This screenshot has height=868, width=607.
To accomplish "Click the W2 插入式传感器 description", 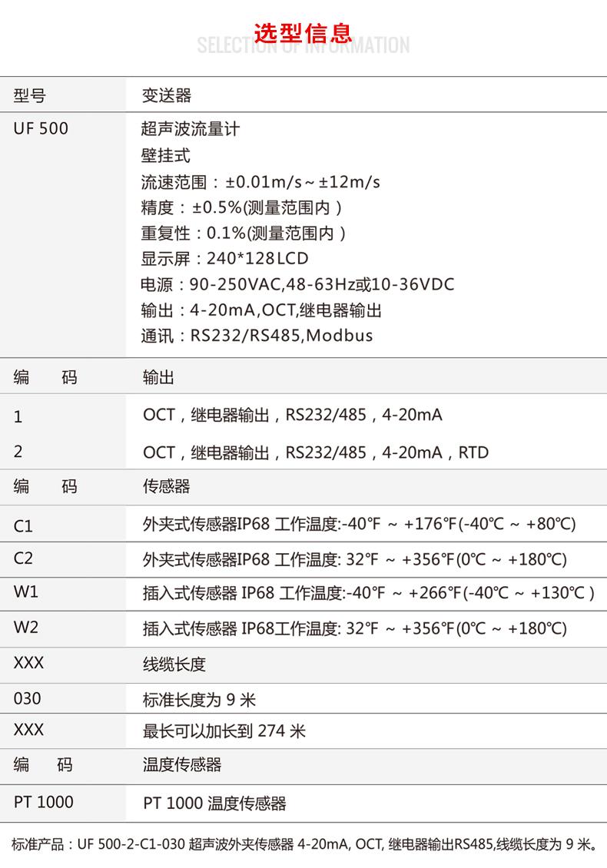I will click(354, 628).
